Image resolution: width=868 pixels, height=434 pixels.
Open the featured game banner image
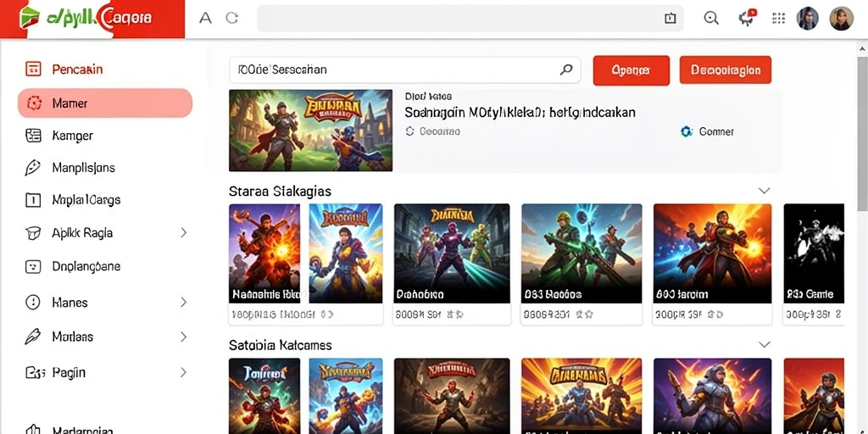pos(310,130)
